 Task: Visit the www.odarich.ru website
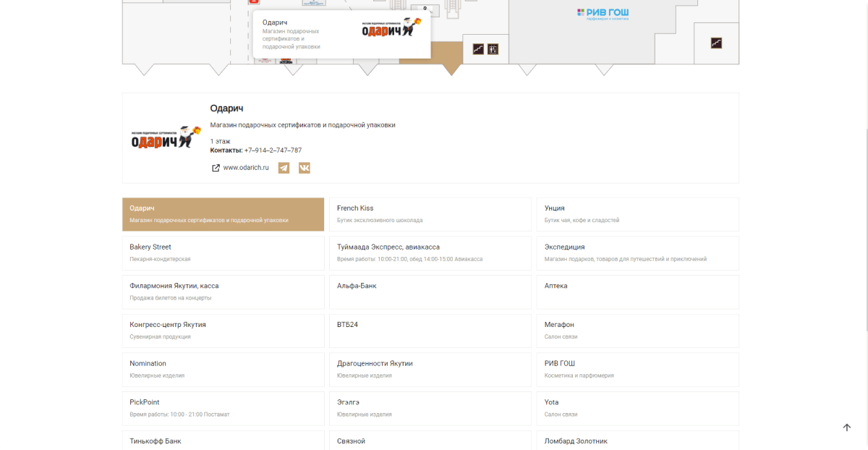click(246, 168)
